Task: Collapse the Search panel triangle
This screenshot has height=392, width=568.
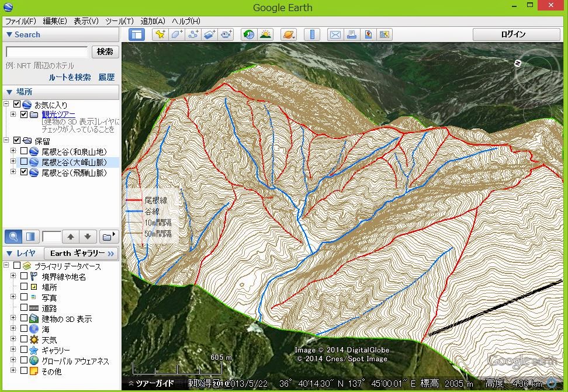Action: pyautogui.click(x=9, y=34)
